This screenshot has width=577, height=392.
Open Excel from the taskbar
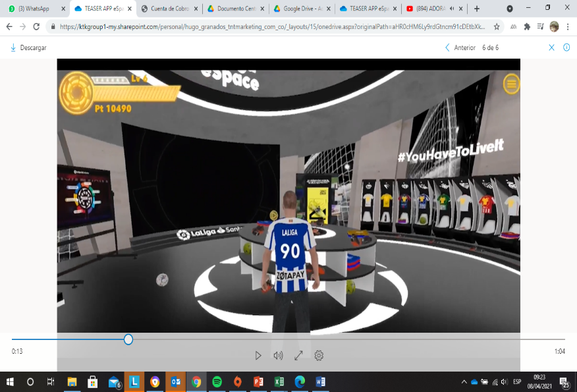click(279, 381)
